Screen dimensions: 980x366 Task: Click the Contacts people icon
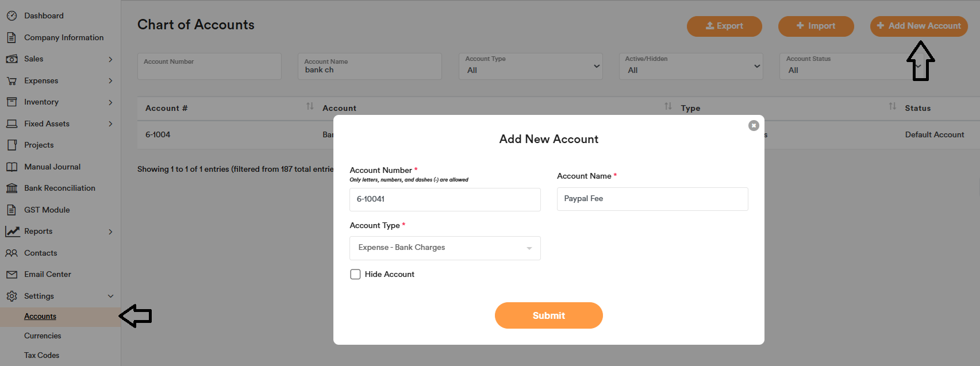point(11,253)
